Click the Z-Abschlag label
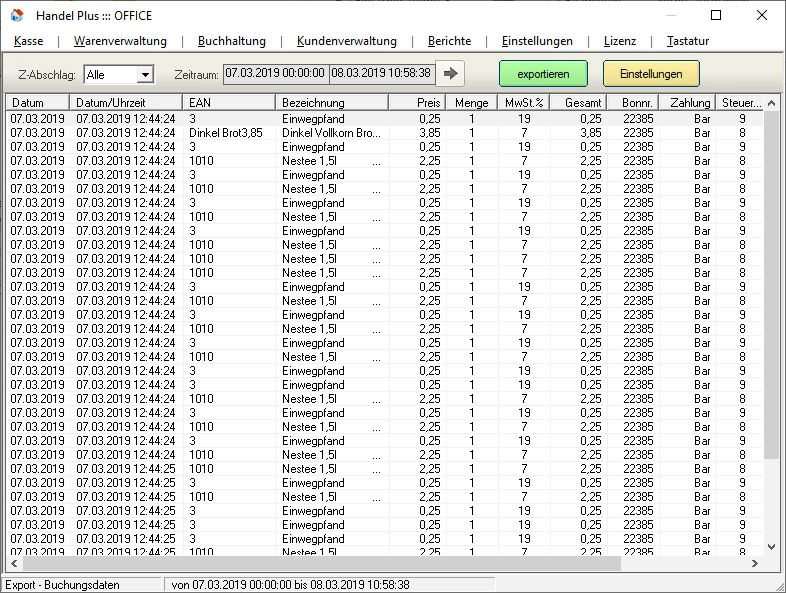Viewport: 786px width, 593px height. (x=47, y=75)
